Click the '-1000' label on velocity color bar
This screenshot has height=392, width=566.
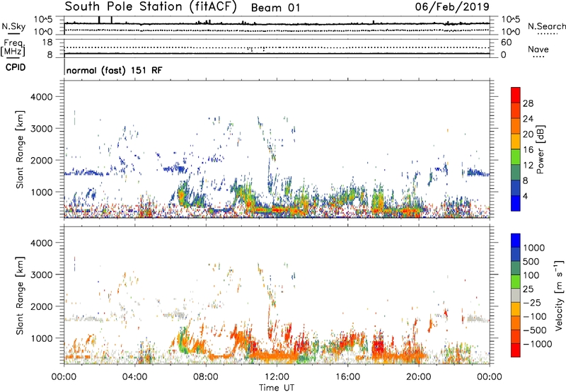point(537,344)
